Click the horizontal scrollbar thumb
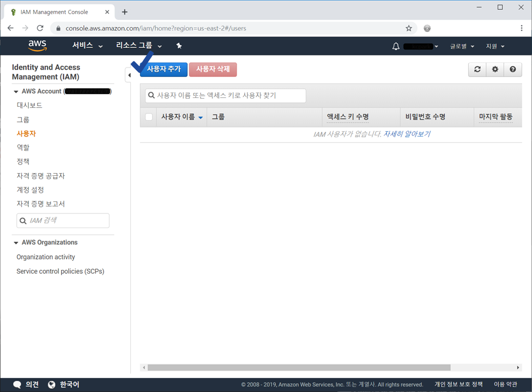The width and height of the screenshot is (532, 392). coord(299,367)
